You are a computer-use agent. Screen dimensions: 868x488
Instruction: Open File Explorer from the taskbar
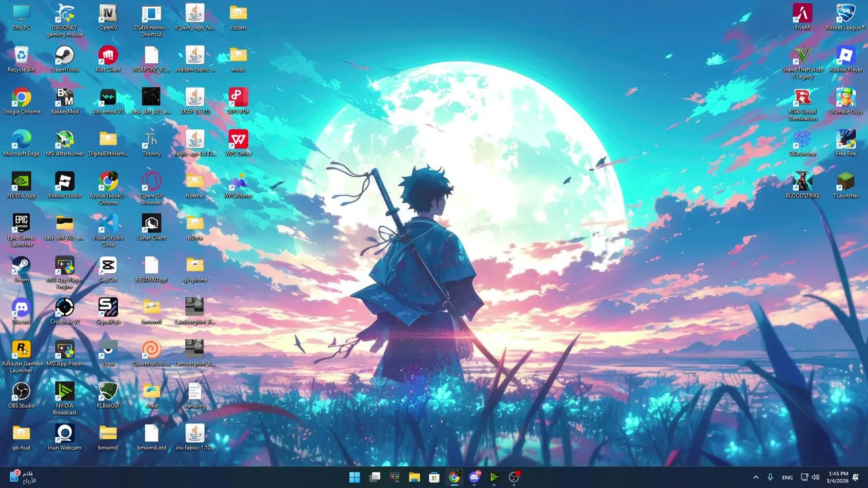[x=414, y=477]
